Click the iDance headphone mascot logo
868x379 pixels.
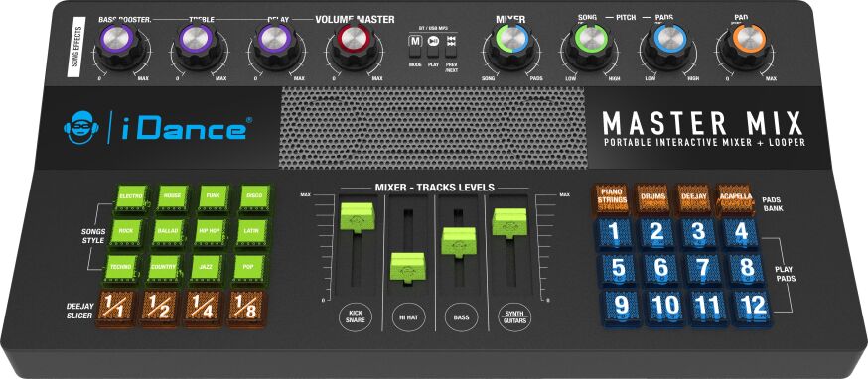tap(80, 128)
